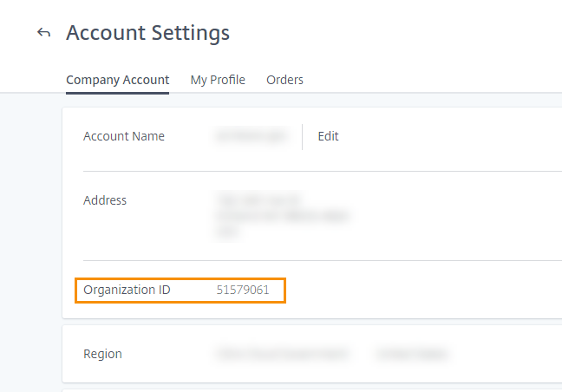Click the first blurred address line
Viewport: 562px width, 392px height.
coord(258,199)
